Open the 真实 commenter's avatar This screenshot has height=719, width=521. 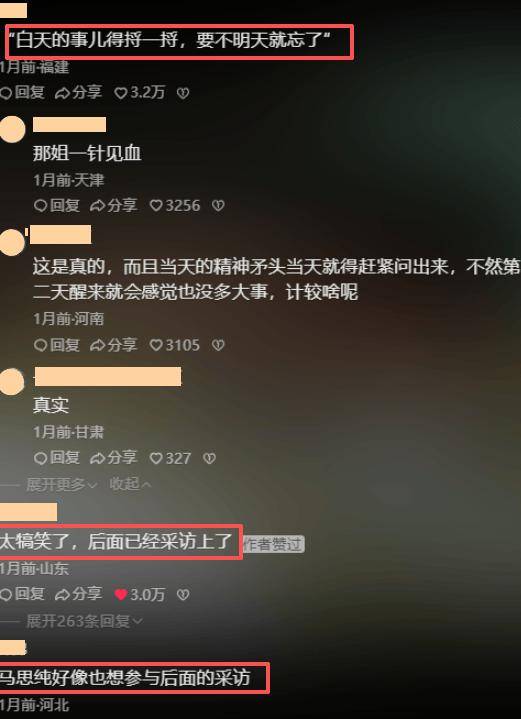pos(12,382)
